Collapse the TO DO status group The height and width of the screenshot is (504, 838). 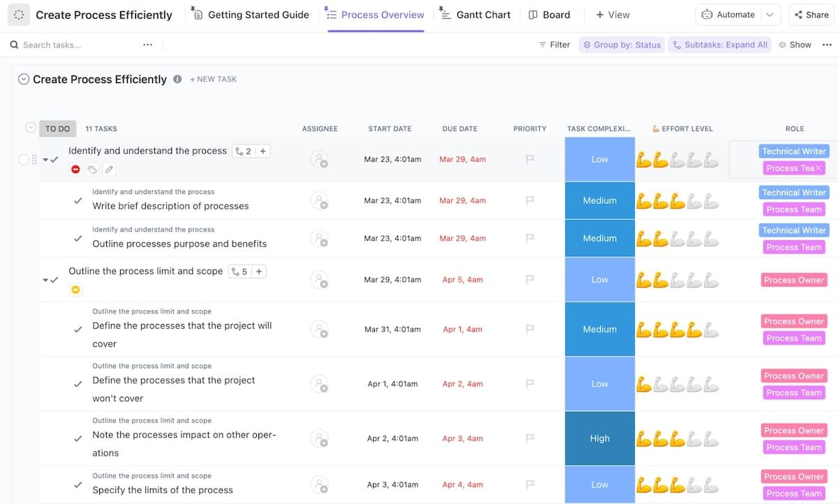30,128
